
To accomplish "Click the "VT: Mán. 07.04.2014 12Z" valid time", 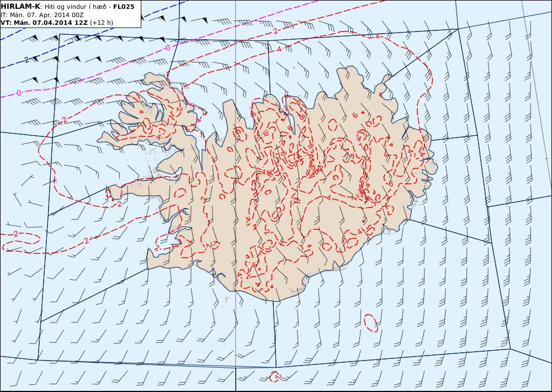I will (44, 23).
